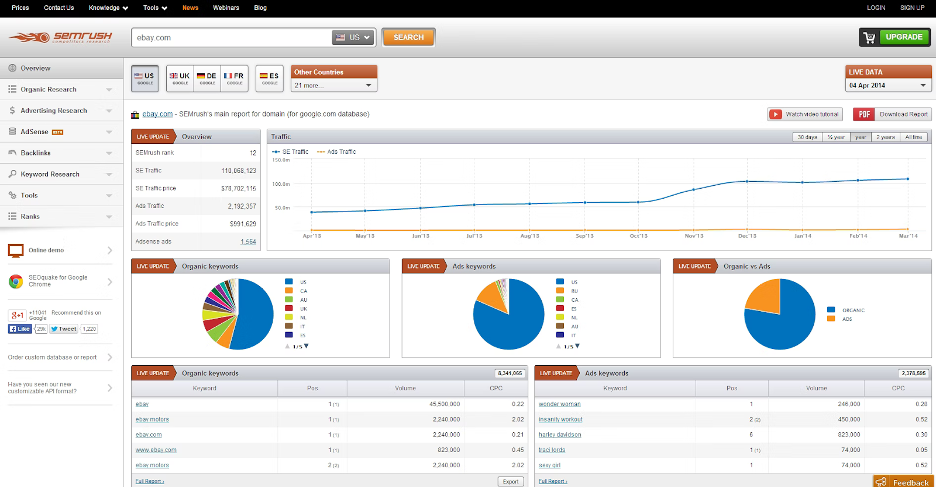This screenshot has width=936, height=488.
Task: Open the Prices menu item
Action: click(20, 8)
